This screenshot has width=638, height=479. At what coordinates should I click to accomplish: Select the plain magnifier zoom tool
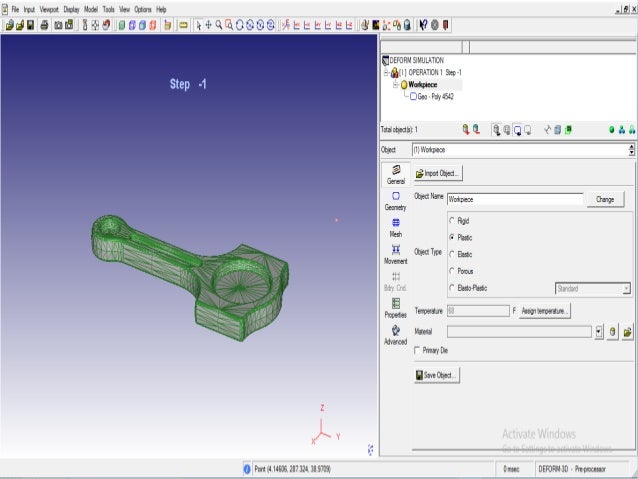219,25
